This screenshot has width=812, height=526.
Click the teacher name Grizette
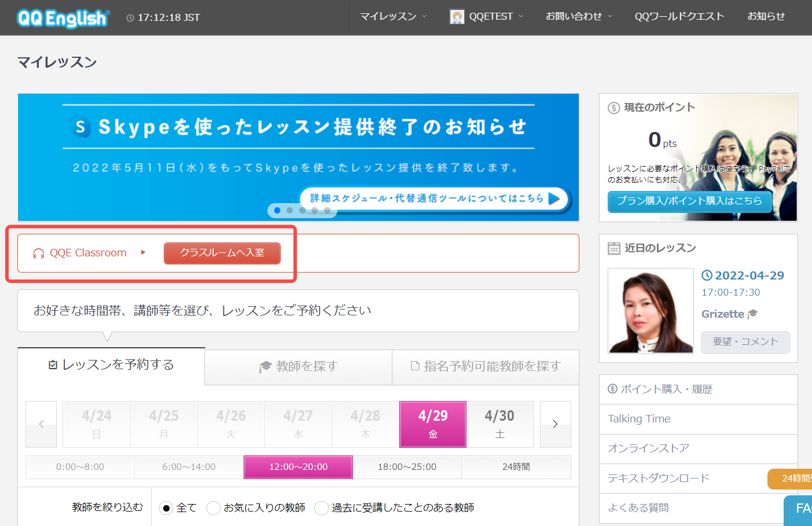point(723,314)
